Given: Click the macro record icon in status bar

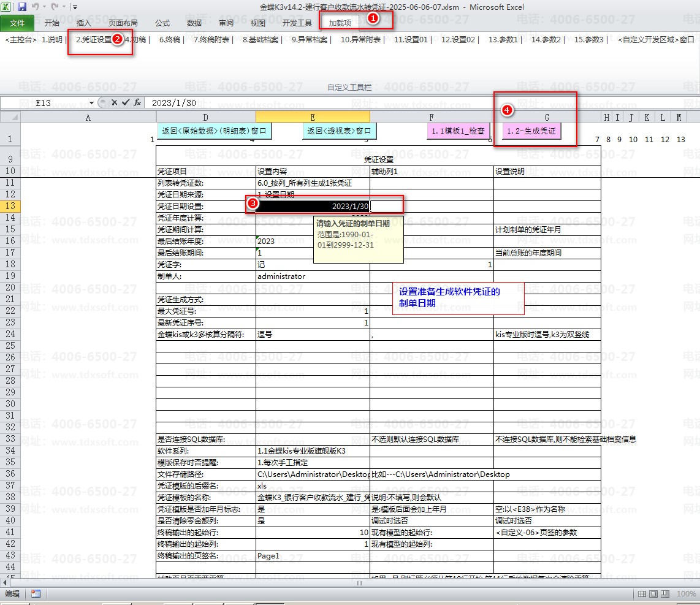Looking at the screenshot, I should [x=36, y=594].
